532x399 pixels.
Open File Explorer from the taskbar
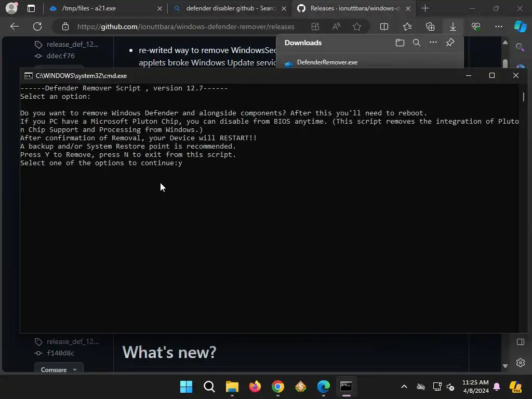232,387
